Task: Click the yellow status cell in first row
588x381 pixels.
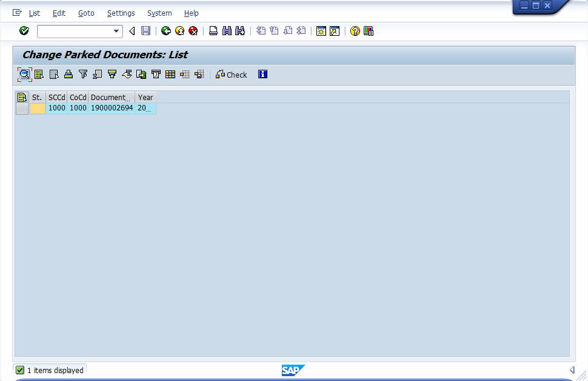Action: click(38, 109)
